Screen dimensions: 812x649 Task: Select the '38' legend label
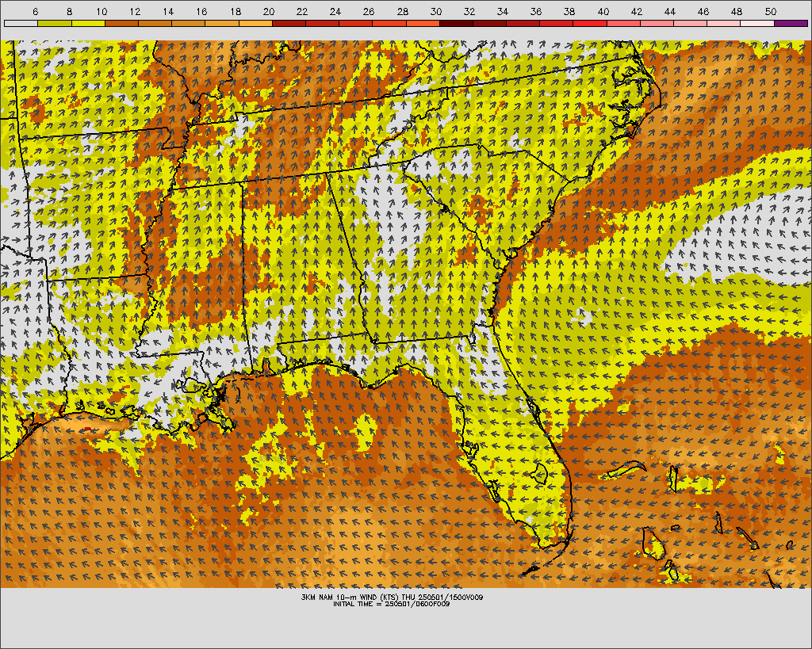(569, 11)
